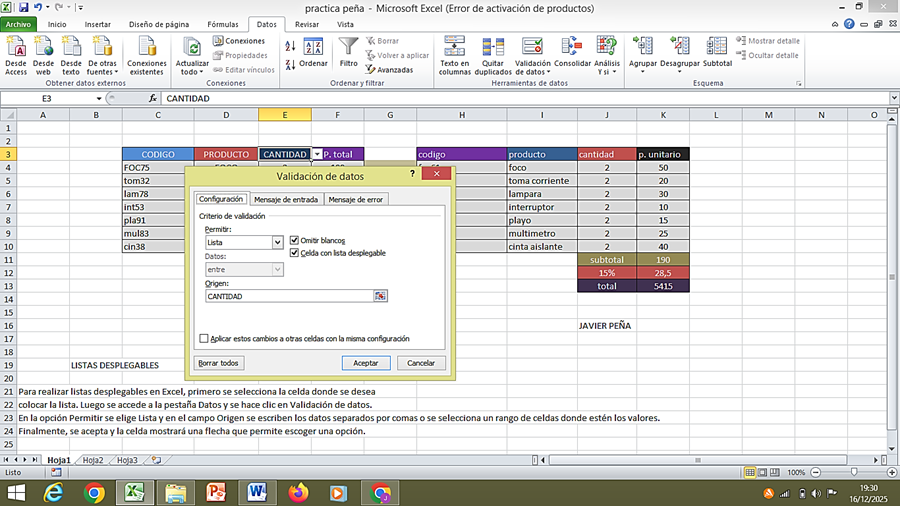The width and height of the screenshot is (900, 506).
Task: Click range selector icon in Origen field
Action: pos(380,296)
